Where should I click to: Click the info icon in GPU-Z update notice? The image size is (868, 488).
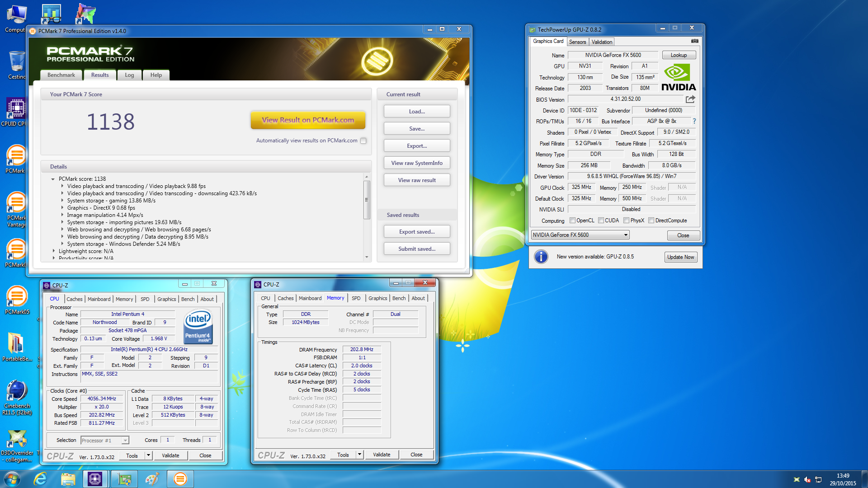coord(541,257)
